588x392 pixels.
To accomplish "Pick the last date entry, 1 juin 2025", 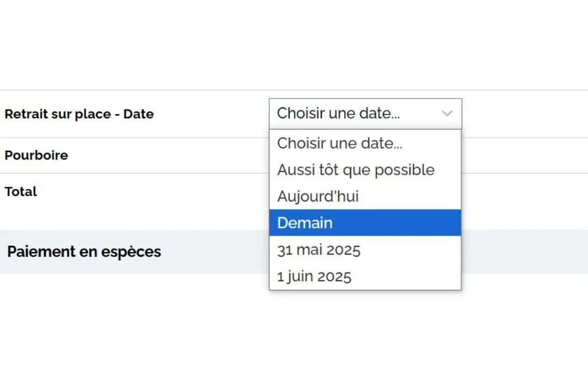I will (365, 276).
